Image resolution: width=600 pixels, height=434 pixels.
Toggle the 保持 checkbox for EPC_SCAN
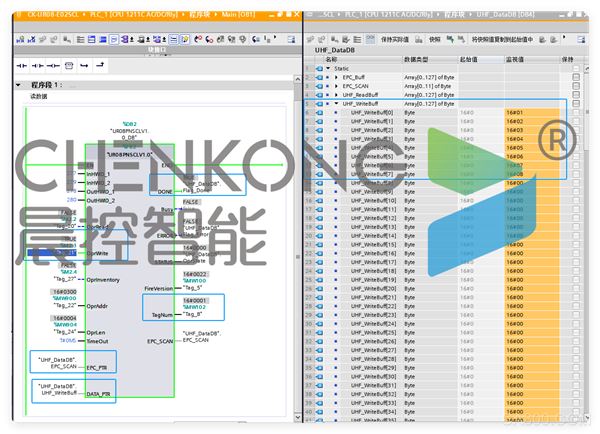(576, 86)
